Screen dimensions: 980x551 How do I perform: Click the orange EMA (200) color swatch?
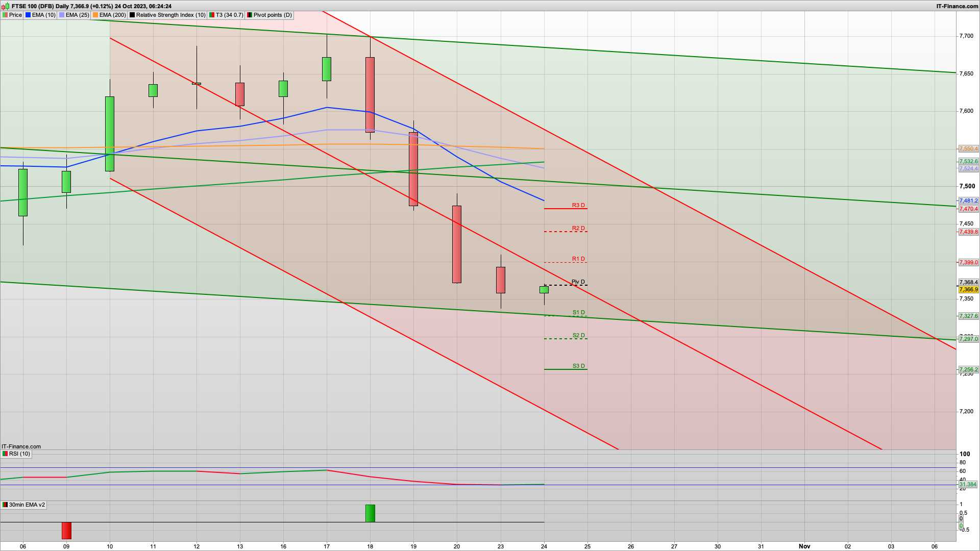click(95, 15)
